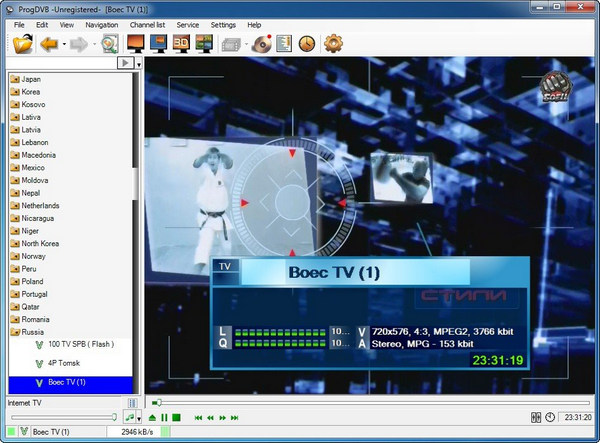Click the mosaic multi-channel preview icon
600x443 pixels.
[x=204, y=44]
